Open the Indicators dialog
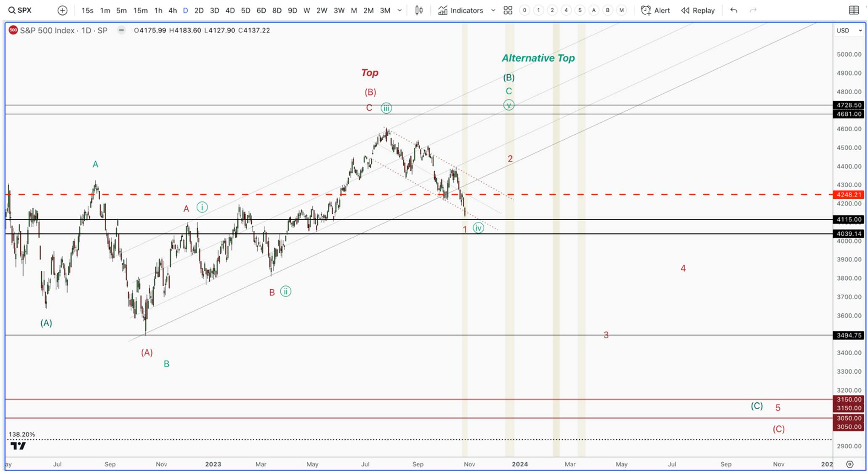This screenshot has height=474, width=868. [461, 10]
